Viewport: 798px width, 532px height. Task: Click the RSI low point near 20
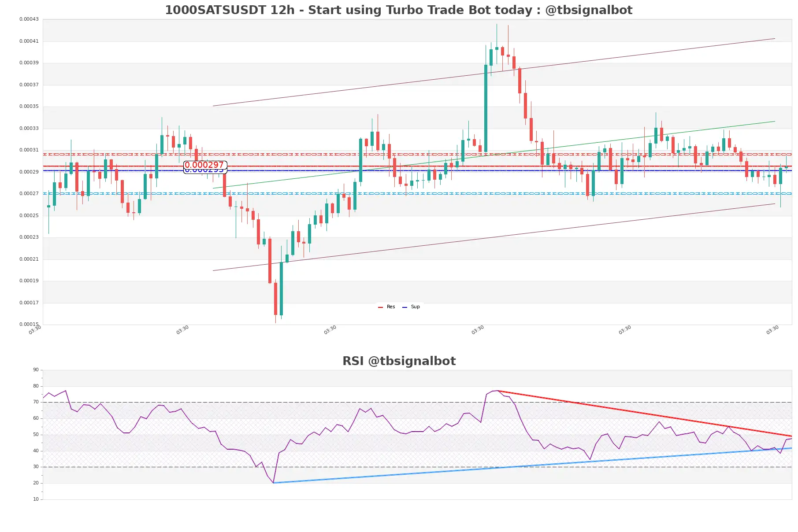point(274,483)
